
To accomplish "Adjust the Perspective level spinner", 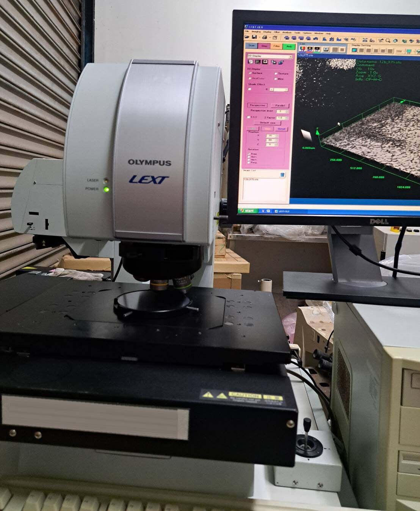I will click(x=282, y=111).
